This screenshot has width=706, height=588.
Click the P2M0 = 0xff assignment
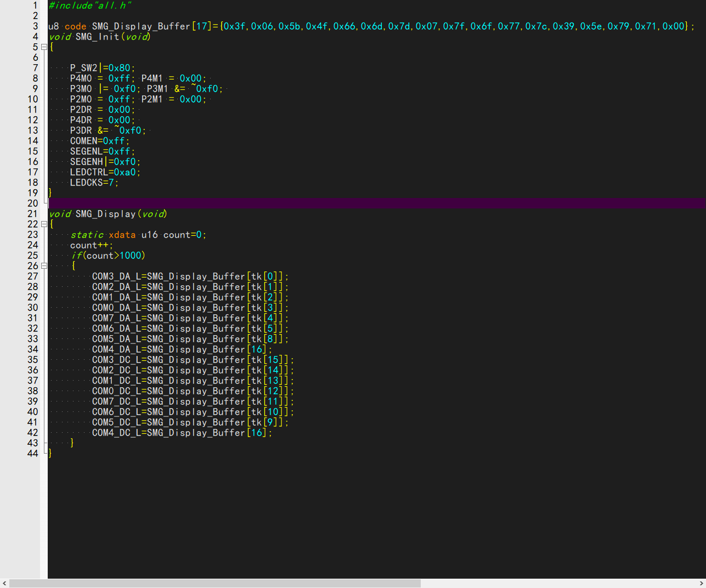point(102,99)
